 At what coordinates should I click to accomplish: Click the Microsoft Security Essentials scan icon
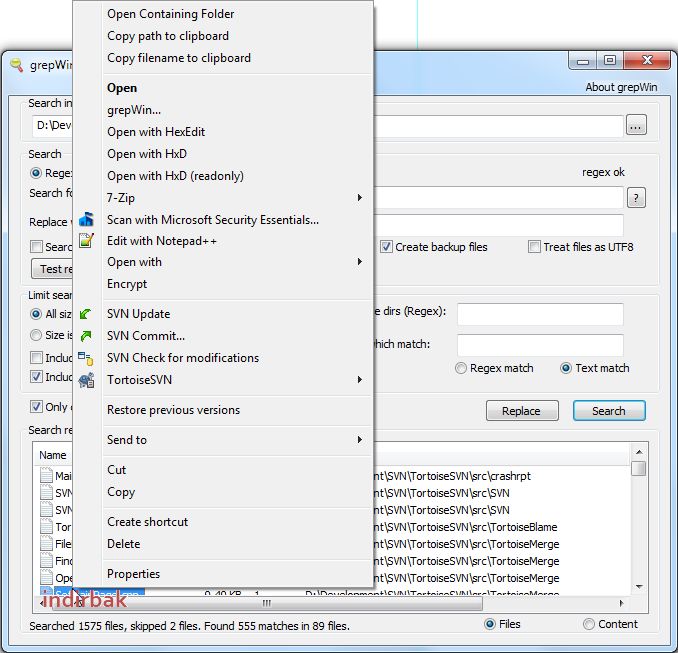(x=86, y=220)
